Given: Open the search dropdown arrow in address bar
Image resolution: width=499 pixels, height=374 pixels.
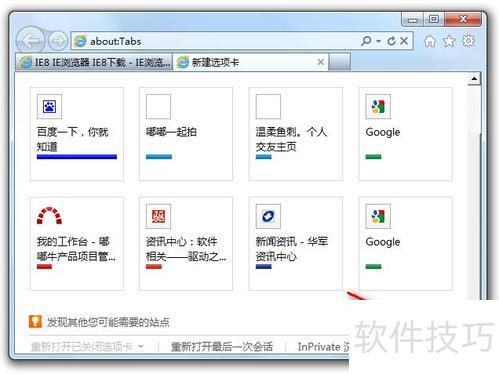Looking at the screenshot, I should pos(378,41).
